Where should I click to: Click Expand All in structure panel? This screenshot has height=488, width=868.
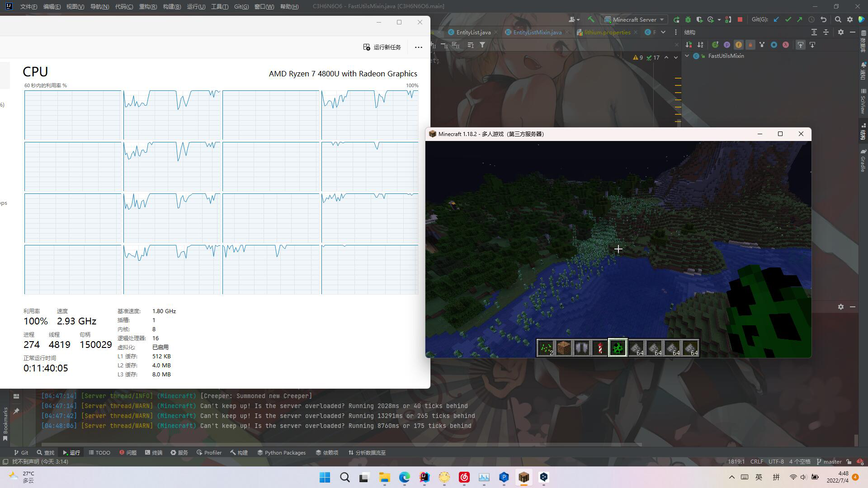(x=814, y=32)
